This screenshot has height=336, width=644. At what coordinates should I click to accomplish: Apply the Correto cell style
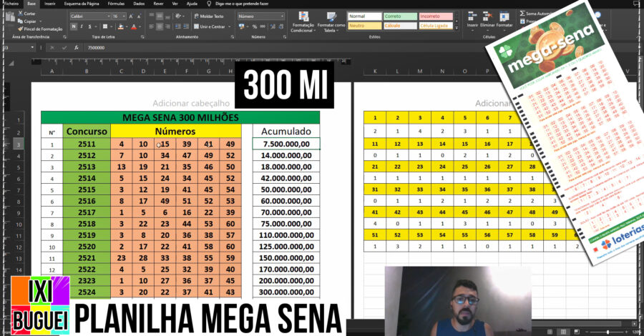coord(401,16)
